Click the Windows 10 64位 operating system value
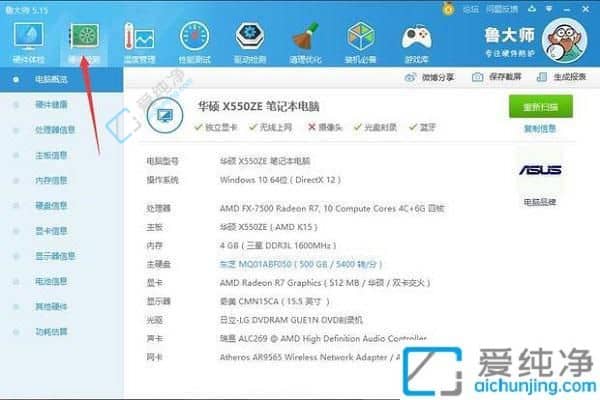The width and height of the screenshot is (600, 400). pos(280,180)
